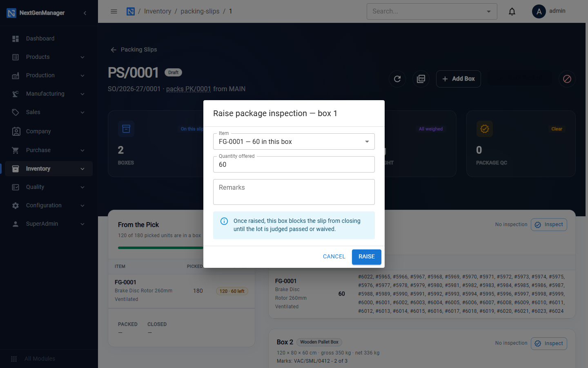
Task: Click the back arrow beside Packing Slips
Action: (114, 49)
